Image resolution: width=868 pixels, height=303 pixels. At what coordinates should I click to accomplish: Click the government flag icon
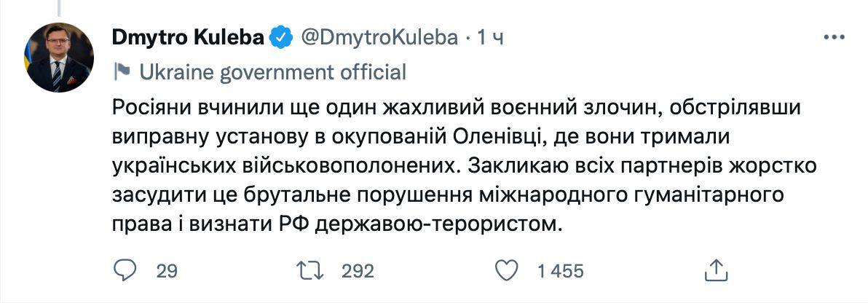[122, 72]
